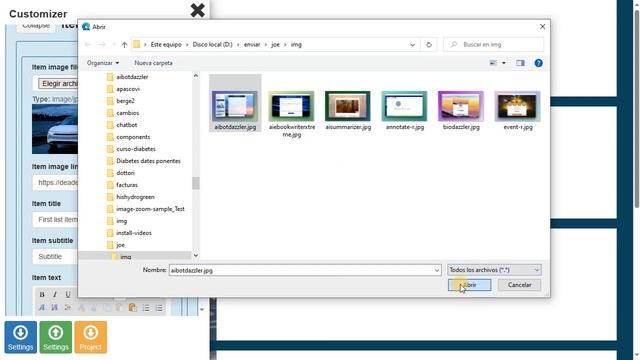Open the recent locations dropdown arrow

click(x=114, y=44)
